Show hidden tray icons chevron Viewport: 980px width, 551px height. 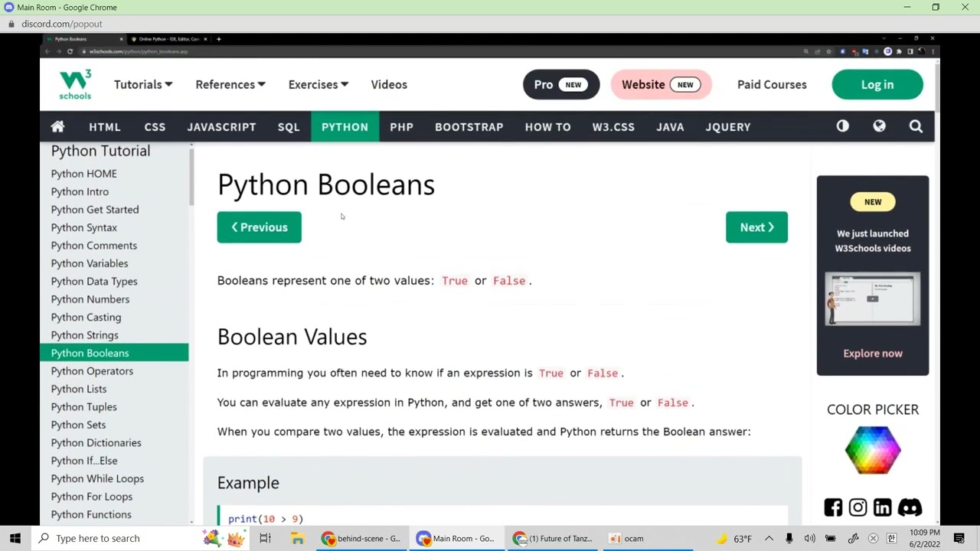coord(769,538)
